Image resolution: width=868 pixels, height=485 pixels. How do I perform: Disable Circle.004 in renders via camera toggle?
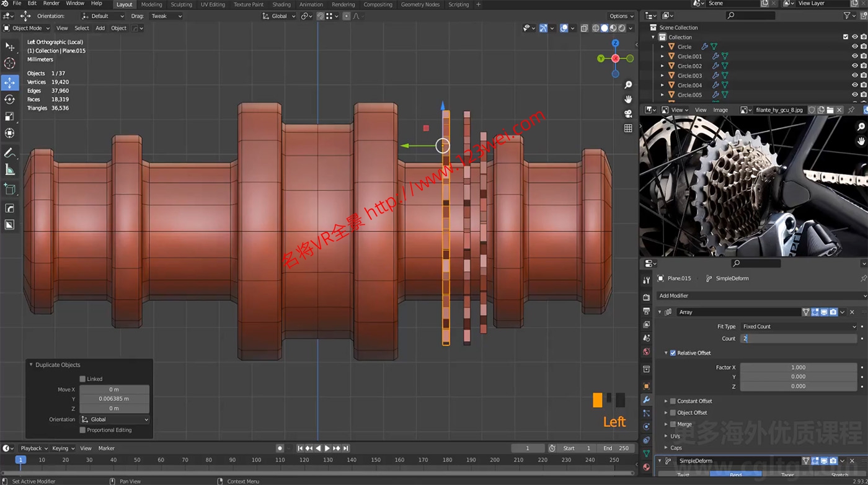click(x=864, y=85)
